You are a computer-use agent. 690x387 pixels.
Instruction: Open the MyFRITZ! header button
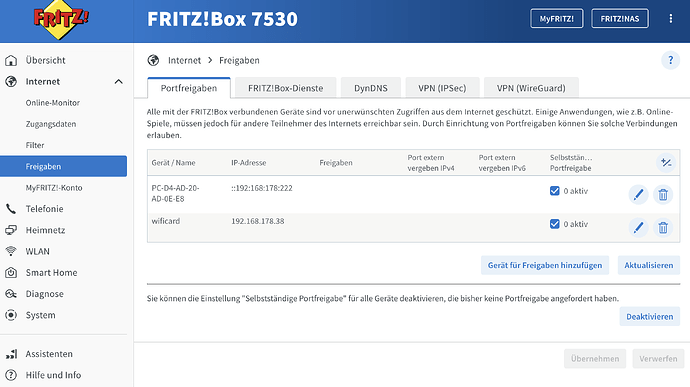(557, 18)
